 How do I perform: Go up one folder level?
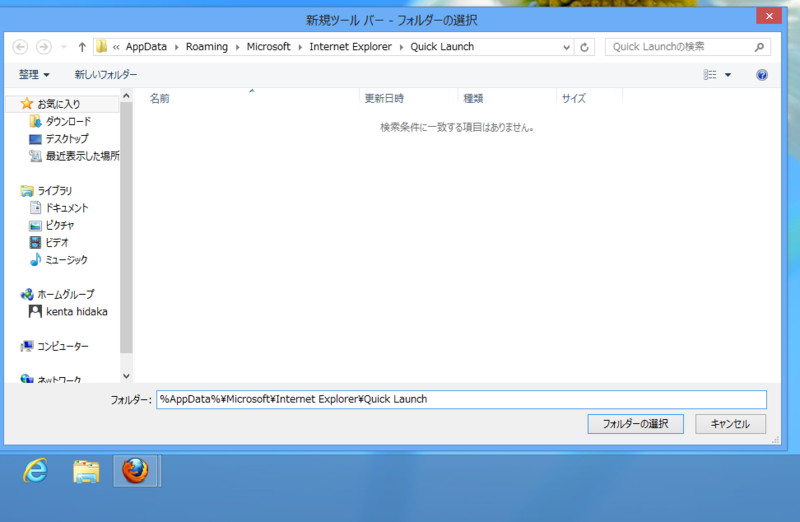pos(82,47)
